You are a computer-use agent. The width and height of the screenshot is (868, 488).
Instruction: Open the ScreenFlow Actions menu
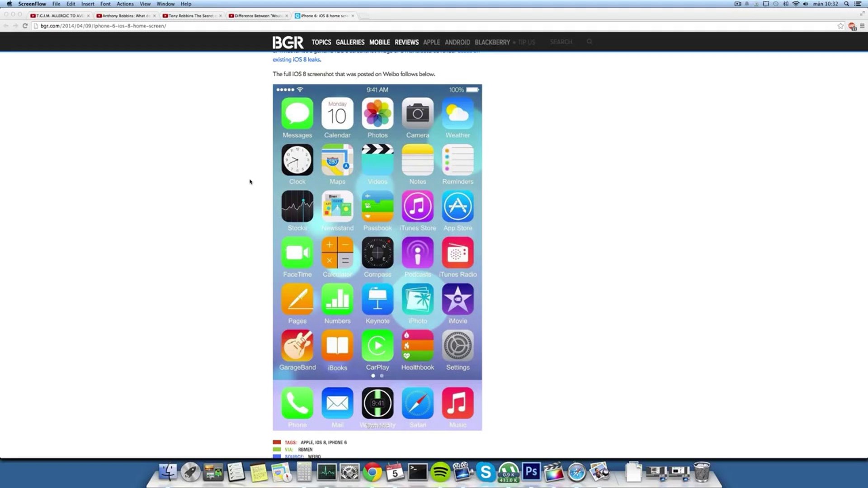pyautogui.click(x=125, y=4)
